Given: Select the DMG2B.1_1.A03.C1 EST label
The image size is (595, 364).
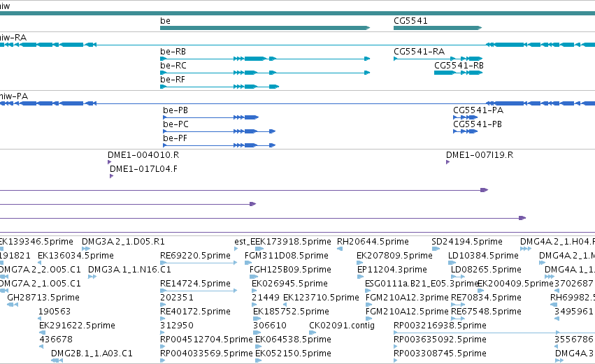Looking at the screenshot, I should pos(92,354).
